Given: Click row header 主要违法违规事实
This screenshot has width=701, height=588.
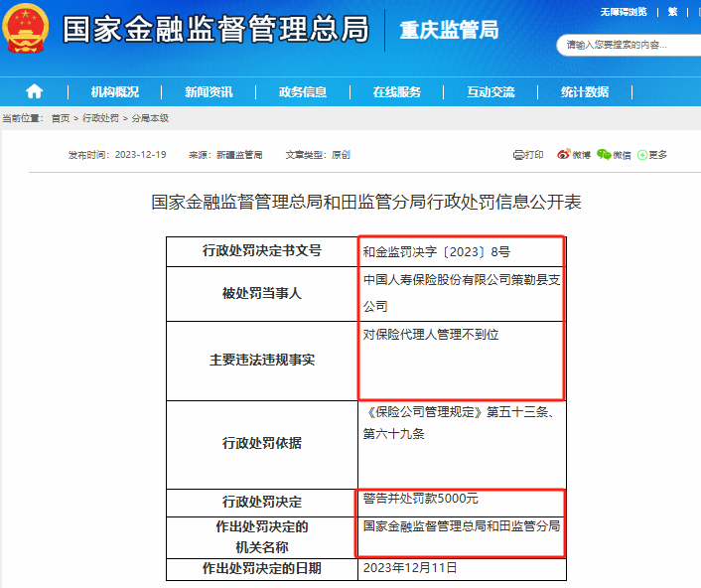Looking at the screenshot, I should click(262, 361).
